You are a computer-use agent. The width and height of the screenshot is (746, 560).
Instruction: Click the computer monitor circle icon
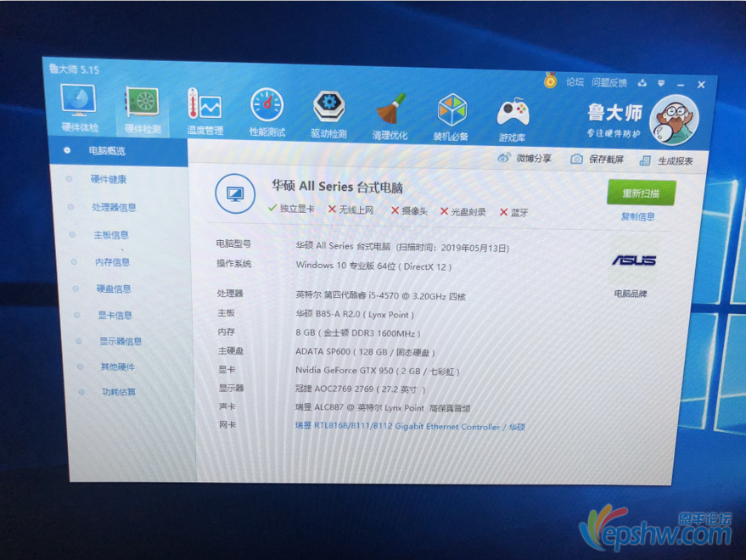tap(235, 193)
